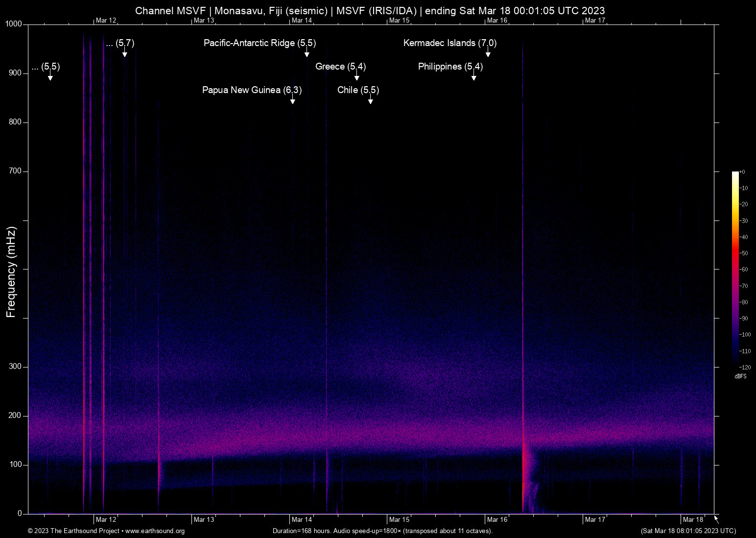Click the arrow marker under Philippines (5.4)
This screenshot has width=756, height=538.
pyautogui.click(x=473, y=76)
